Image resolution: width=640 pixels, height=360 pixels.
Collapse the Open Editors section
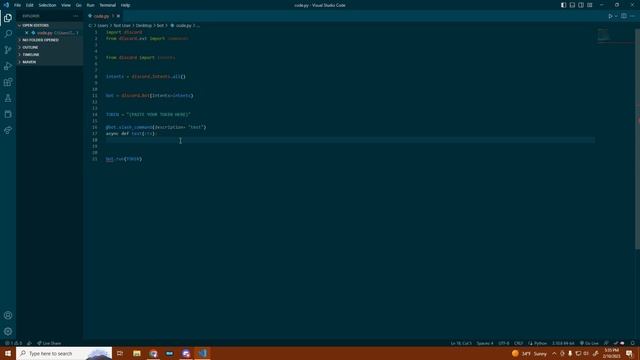tap(50, 25)
